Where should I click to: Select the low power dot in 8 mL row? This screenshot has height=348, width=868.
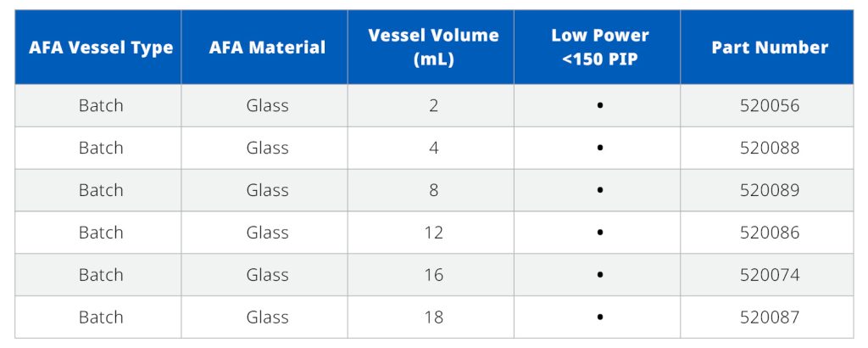[x=599, y=190]
